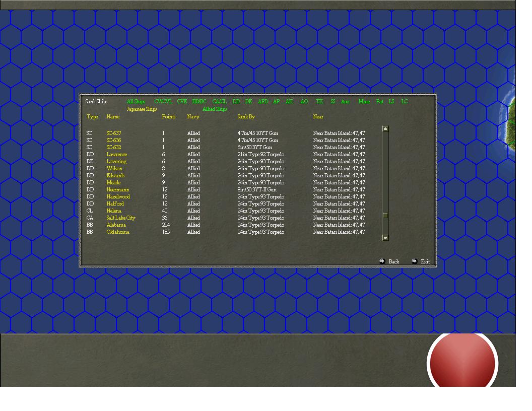Show All Ships filter
Image resolution: width=532 pixels, height=411 pixels.
point(136,101)
